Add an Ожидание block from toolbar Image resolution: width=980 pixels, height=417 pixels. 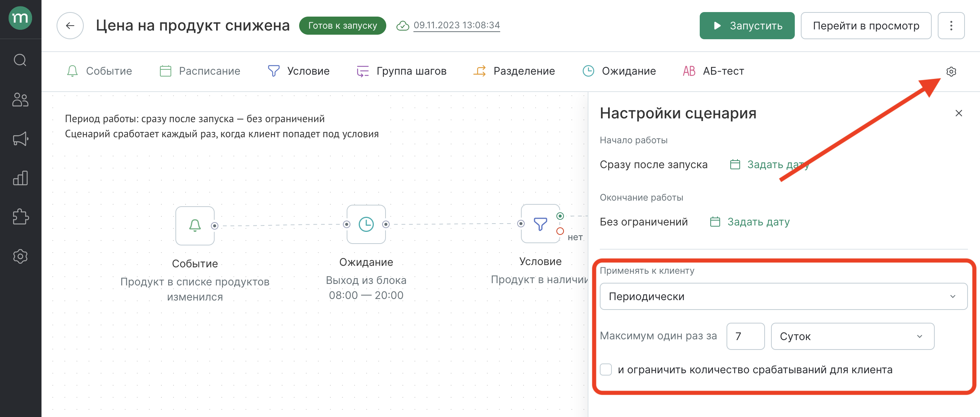coord(619,71)
